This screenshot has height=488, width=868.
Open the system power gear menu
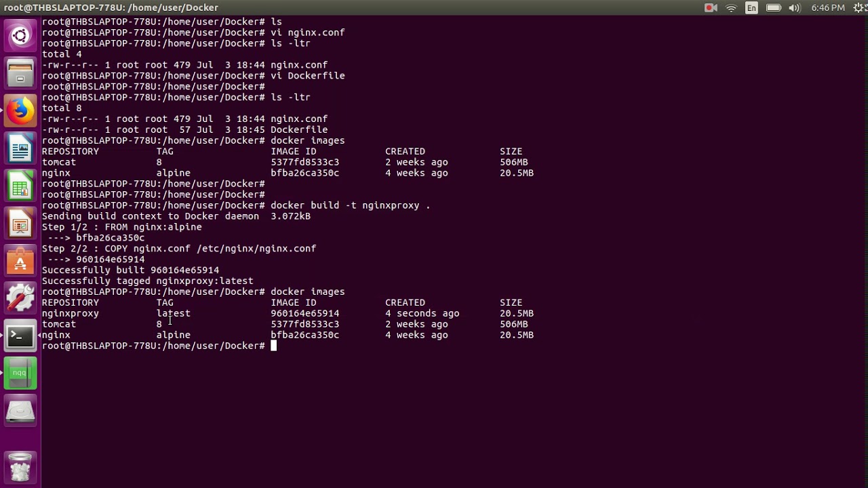pyautogui.click(x=859, y=7)
